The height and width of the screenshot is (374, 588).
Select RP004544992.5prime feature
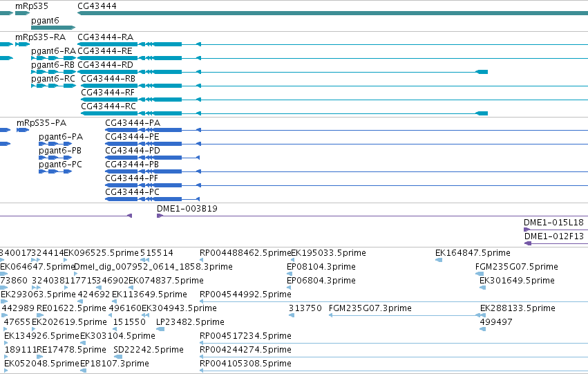point(245,294)
